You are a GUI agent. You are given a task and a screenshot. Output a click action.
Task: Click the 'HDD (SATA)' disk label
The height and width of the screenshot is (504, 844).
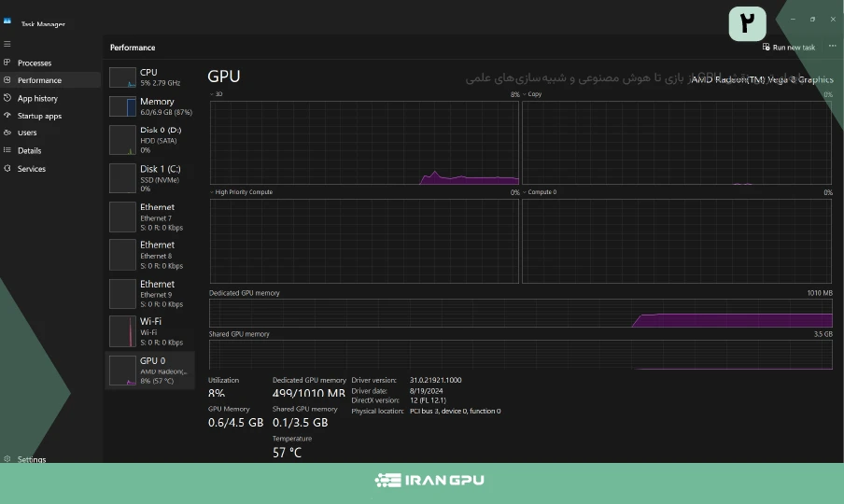coord(159,141)
